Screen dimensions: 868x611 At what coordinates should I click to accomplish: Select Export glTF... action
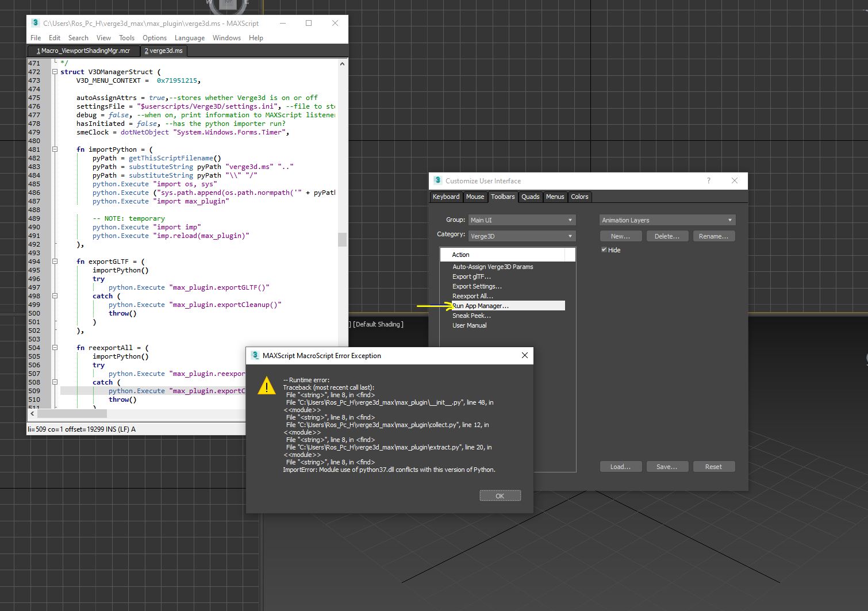click(471, 276)
